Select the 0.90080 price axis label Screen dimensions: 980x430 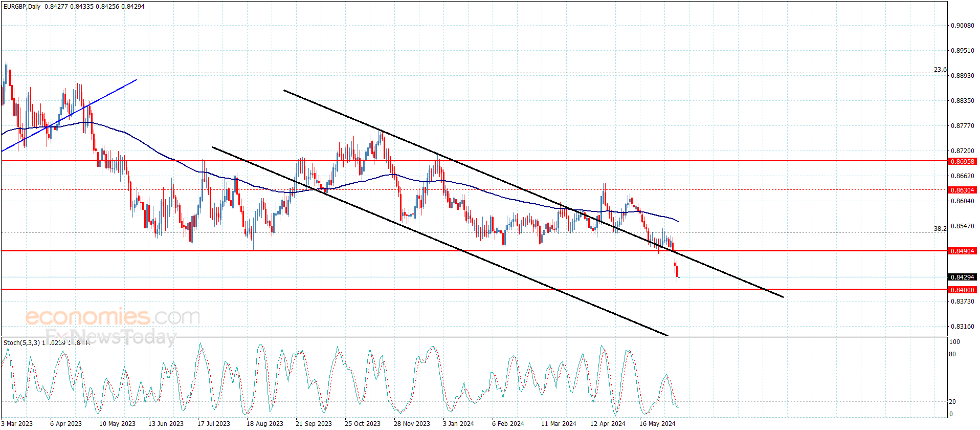coord(962,26)
